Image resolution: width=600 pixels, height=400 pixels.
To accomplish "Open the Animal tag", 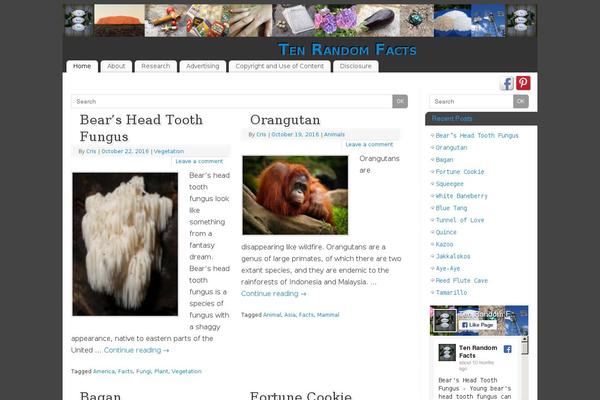I will [x=272, y=315].
